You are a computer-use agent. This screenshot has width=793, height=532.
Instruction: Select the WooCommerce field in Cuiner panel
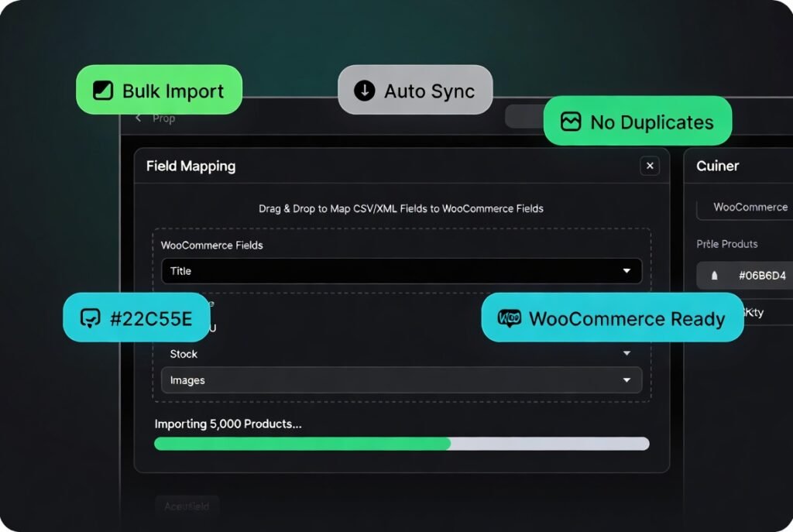coord(745,208)
